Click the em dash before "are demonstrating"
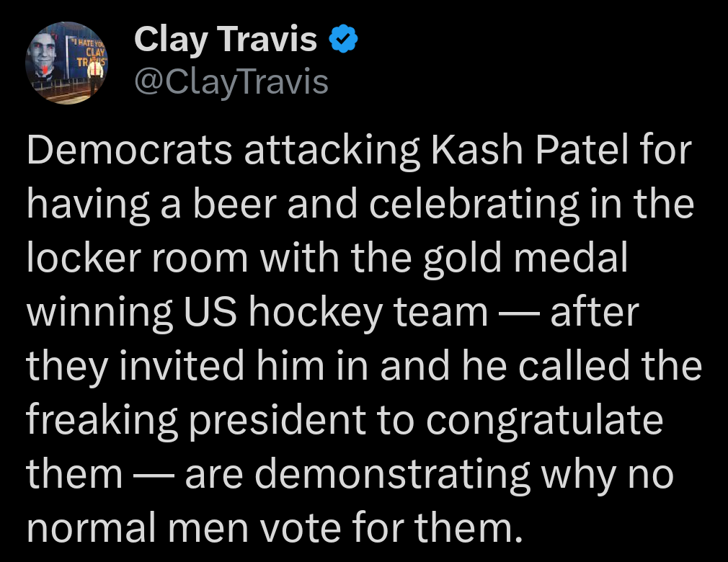This screenshot has width=728, height=562. [154, 474]
